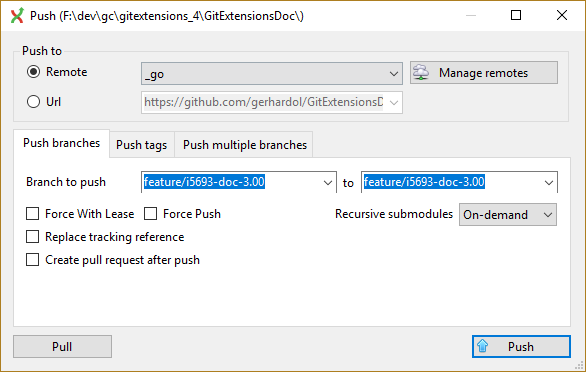Click the resize grip at window corner
The height and width of the screenshot is (372, 586).
(x=579, y=365)
